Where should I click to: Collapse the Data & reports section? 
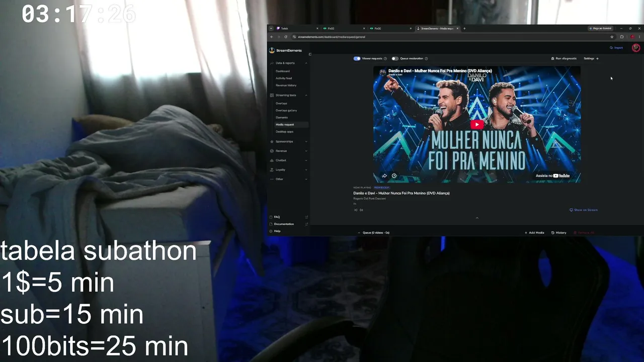click(x=289, y=63)
